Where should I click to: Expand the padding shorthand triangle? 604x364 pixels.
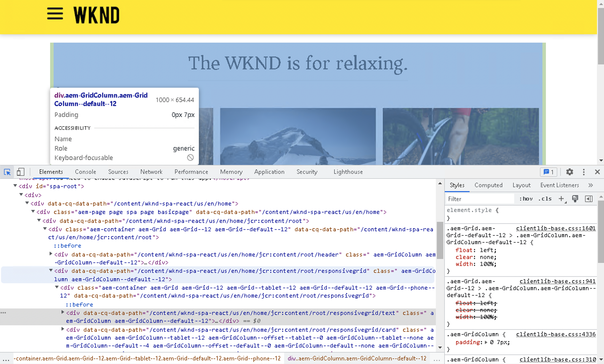pos(486,342)
